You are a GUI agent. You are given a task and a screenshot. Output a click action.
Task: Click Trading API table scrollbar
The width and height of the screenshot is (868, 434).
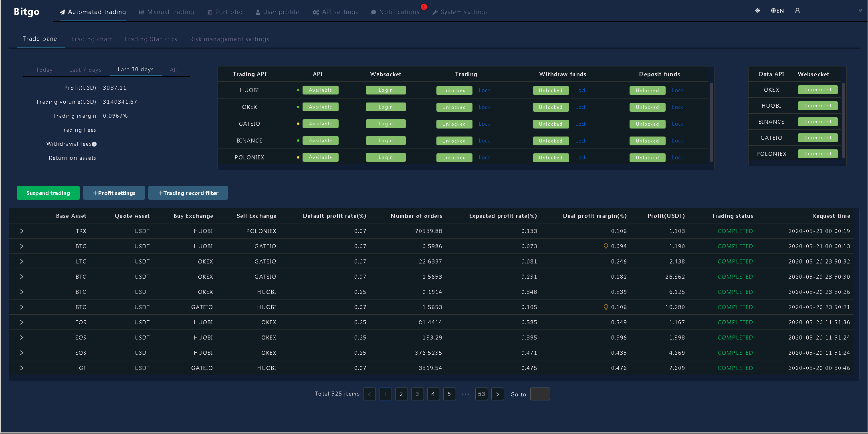(711, 122)
